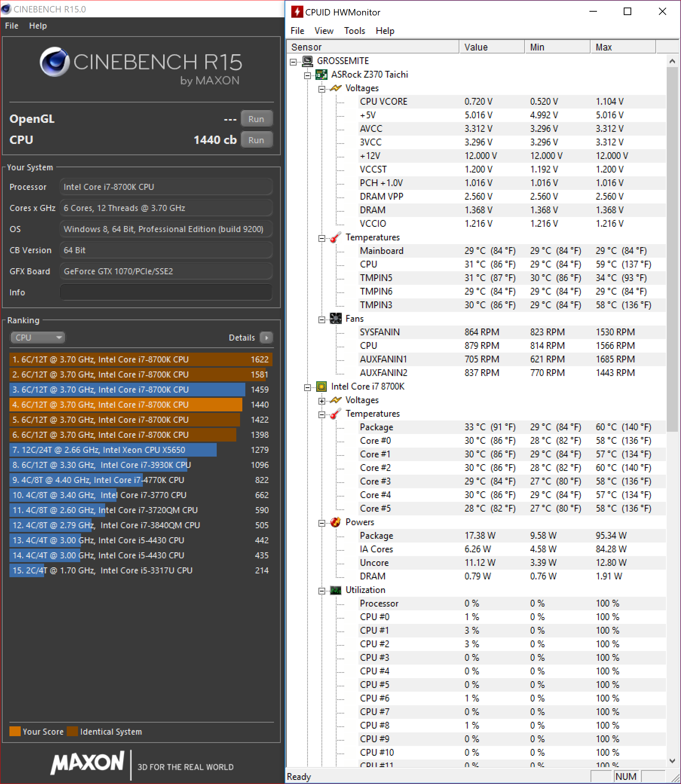Open Cinebench Help menu
This screenshot has width=681, height=784.
pyautogui.click(x=38, y=26)
